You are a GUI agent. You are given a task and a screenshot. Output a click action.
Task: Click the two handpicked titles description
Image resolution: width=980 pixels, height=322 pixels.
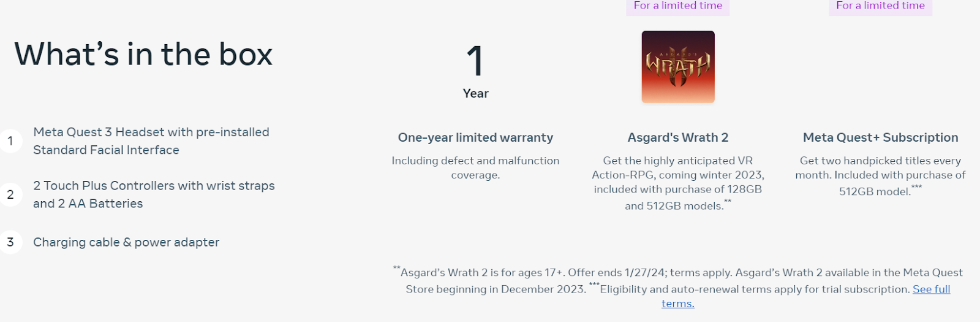(x=881, y=175)
